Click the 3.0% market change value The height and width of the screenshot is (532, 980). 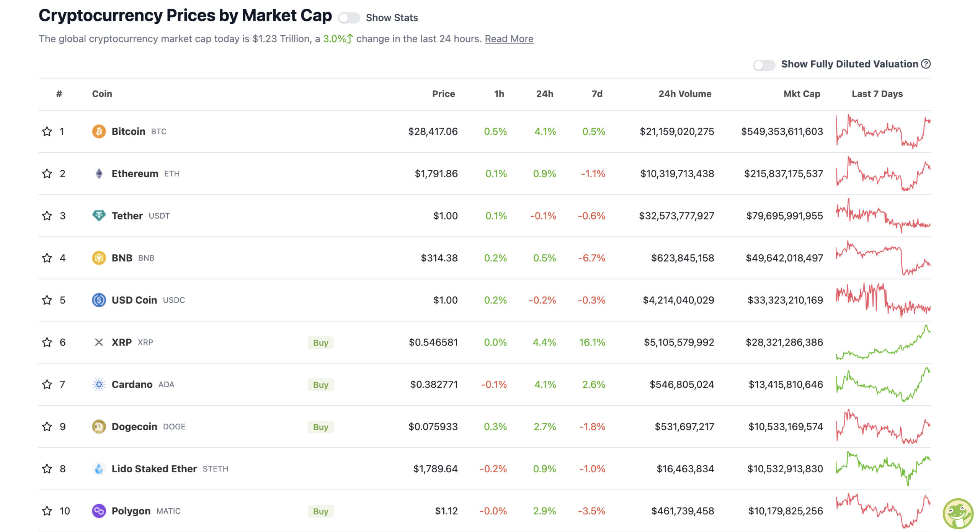click(338, 39)
